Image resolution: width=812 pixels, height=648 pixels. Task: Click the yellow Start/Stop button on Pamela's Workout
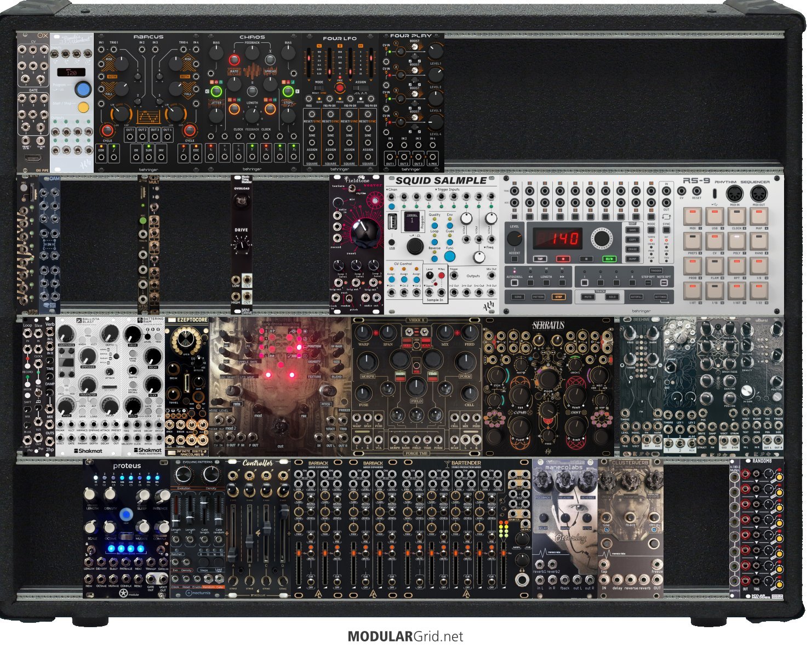click(83, 107)
